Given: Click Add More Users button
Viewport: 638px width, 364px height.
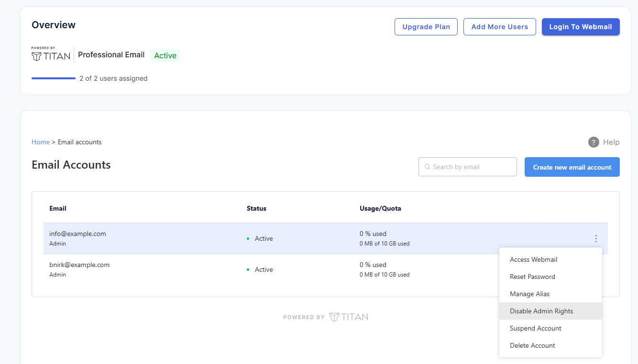Looking at the screenshot, I should tap(500, 27).
